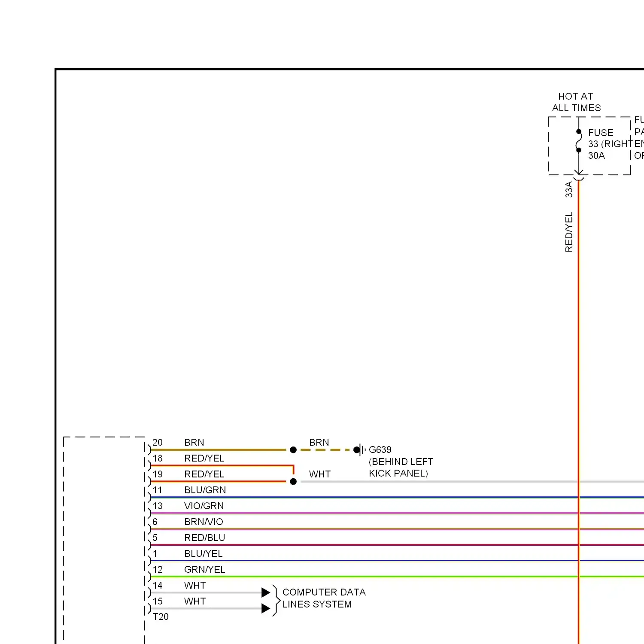Click the splice dot joining RED/YEL wires to WHT

[x=293, y=481]
